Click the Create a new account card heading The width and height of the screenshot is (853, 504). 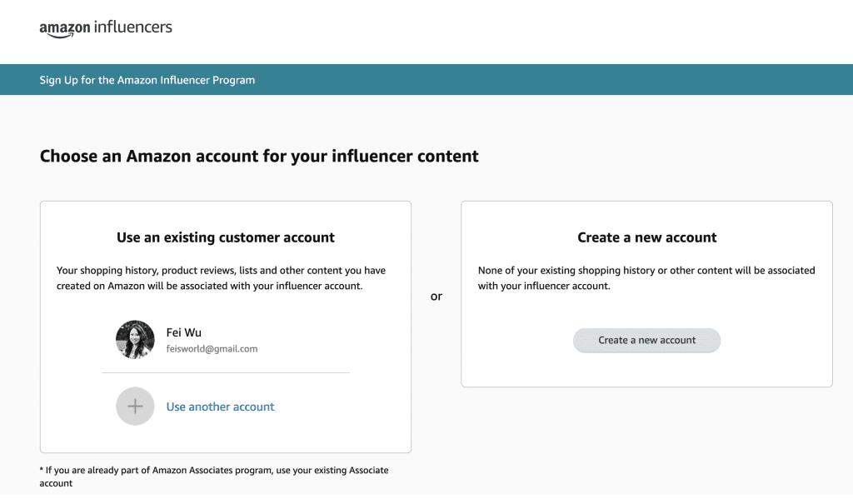tap(646, 237)
